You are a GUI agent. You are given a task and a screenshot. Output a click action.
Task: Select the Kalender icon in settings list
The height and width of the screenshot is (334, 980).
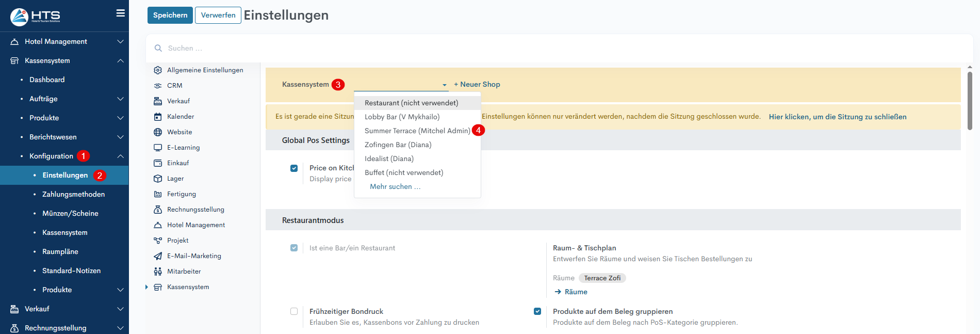(x=158, y=117)
